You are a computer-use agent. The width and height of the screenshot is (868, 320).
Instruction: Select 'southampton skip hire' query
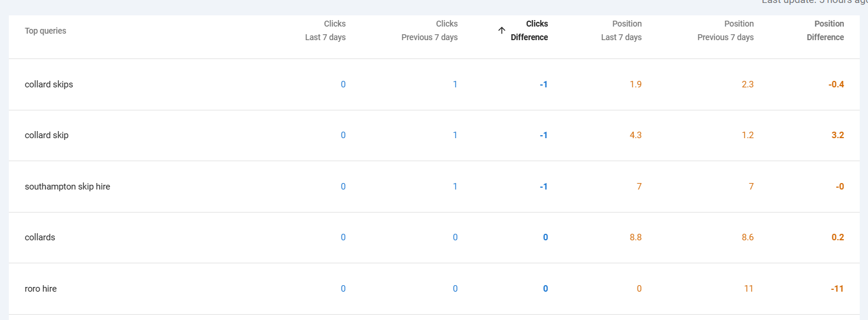(67, 187)
